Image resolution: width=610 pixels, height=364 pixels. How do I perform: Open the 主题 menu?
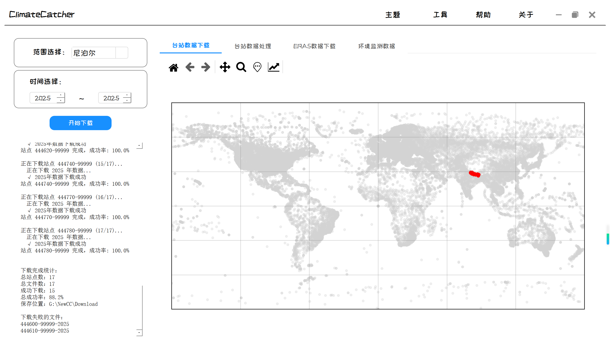[392, 15]
